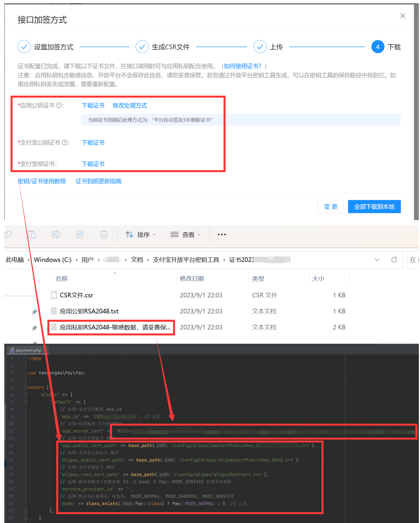This screenshot has width=420, height=523.
Task: Expand the chevron after 支付宝开放平台密钥工具 breadcrumb
Action: [224, 260]
